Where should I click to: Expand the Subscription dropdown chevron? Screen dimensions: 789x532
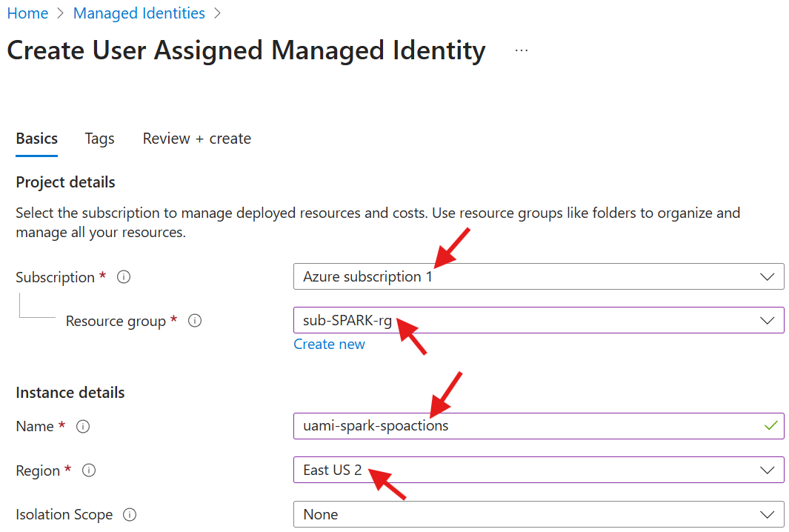pyautogui.click(x=767, y=276)
